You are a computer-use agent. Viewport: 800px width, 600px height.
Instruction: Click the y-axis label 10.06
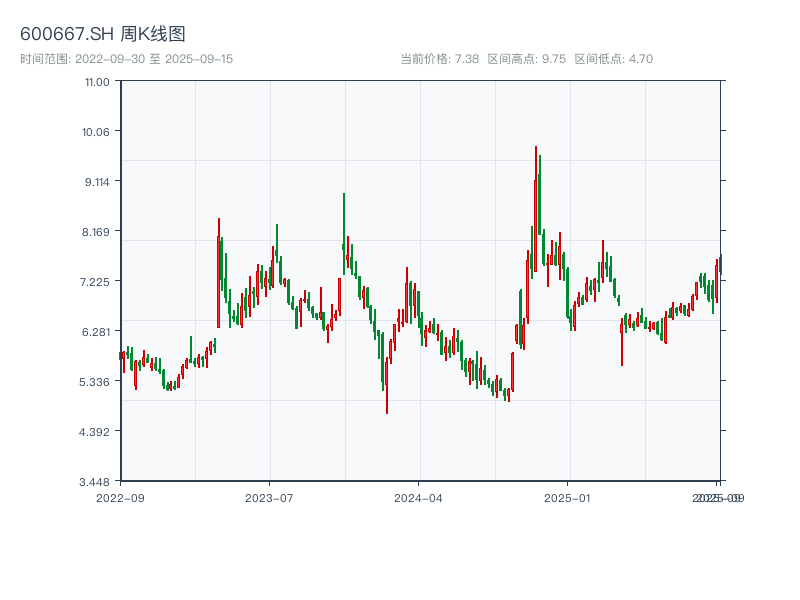click(x=96, y=132)
